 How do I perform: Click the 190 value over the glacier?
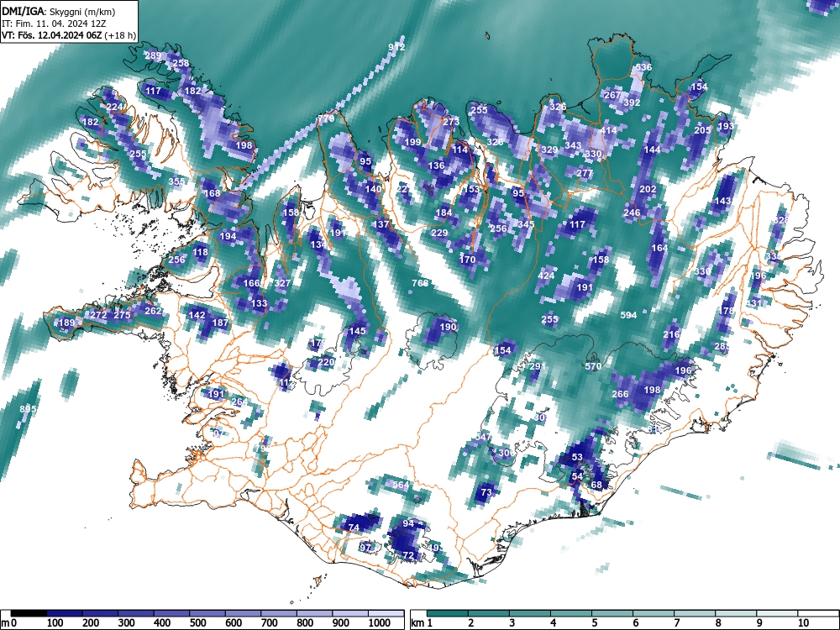tap(448, 327)
